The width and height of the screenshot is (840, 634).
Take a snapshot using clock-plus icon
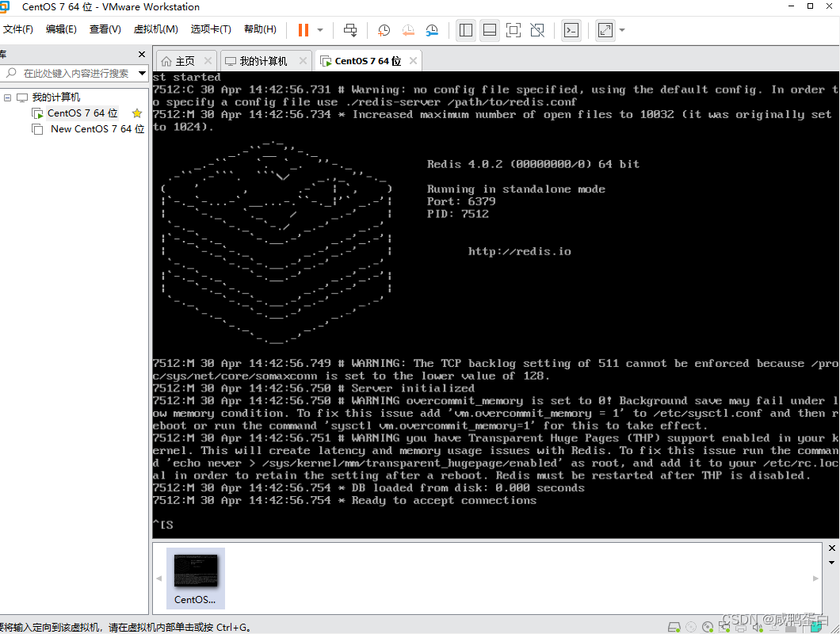384,30
